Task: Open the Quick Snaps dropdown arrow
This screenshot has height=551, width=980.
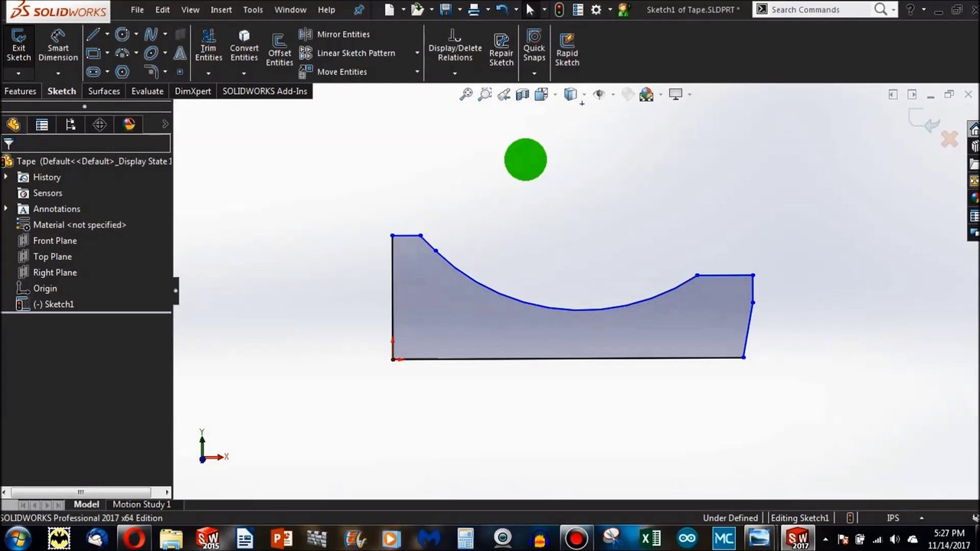Action: coord(534,73)
